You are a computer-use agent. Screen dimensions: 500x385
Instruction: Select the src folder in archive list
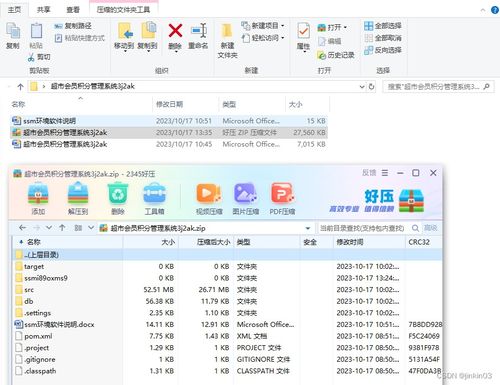tap(227, 290)
